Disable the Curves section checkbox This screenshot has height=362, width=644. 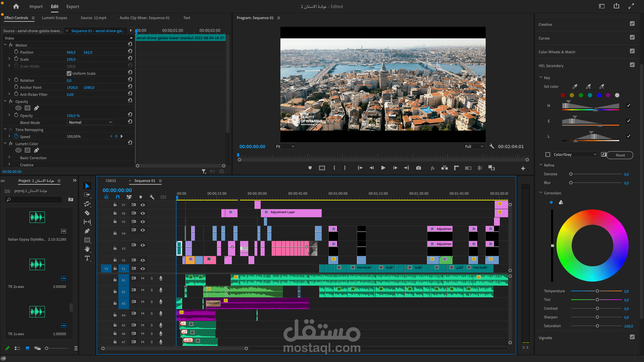point(632,37)
